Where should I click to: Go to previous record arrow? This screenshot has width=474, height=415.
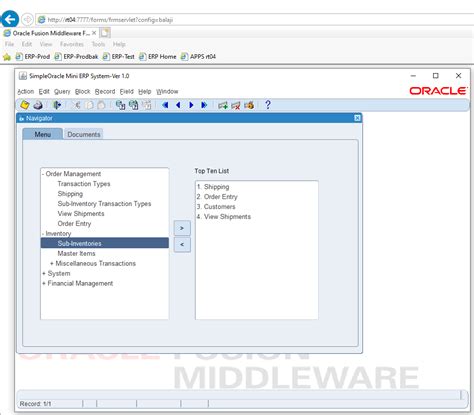(x=178, y=105)
